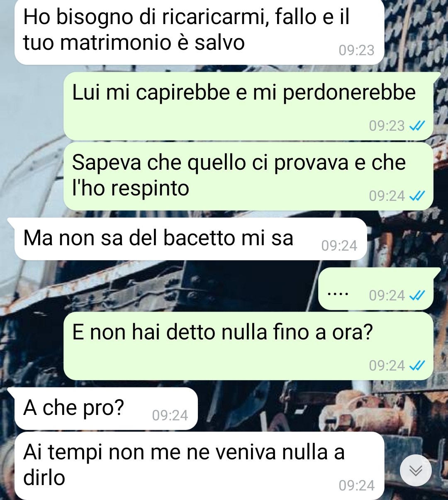Click the 09:24 timestamp on 'Ma non sa del bacetto'
Viewport: 448px width, 500px height.
[339, 246]
